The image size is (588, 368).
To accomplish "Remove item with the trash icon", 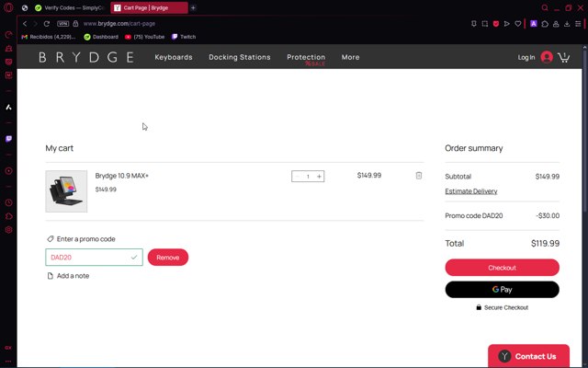I will coord(419,176).
